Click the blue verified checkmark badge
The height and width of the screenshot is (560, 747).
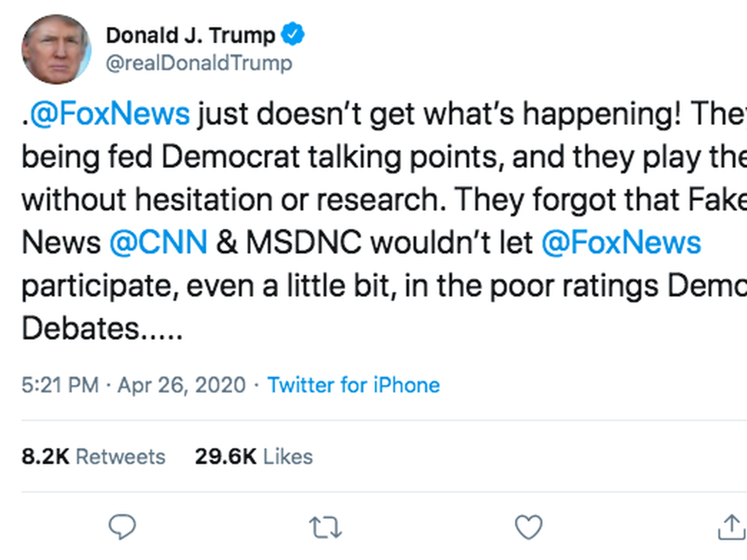293,35
